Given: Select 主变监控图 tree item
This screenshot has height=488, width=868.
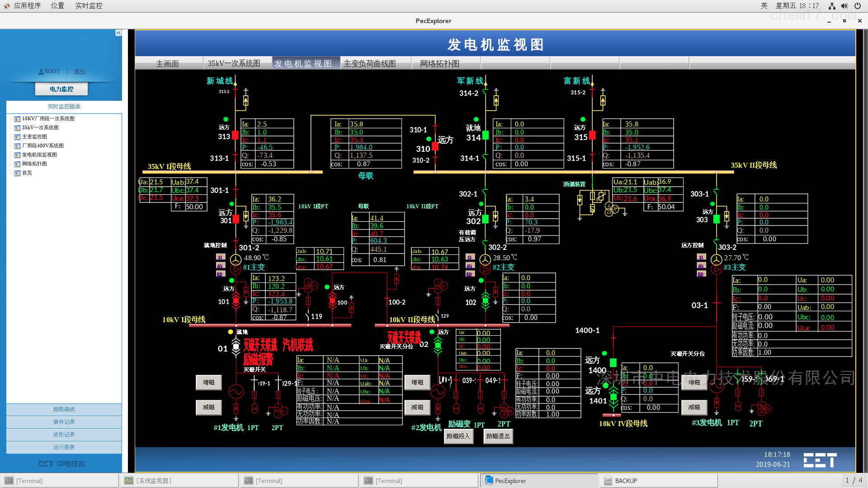Looking at the screenshot, I should (x=34, y=137).
